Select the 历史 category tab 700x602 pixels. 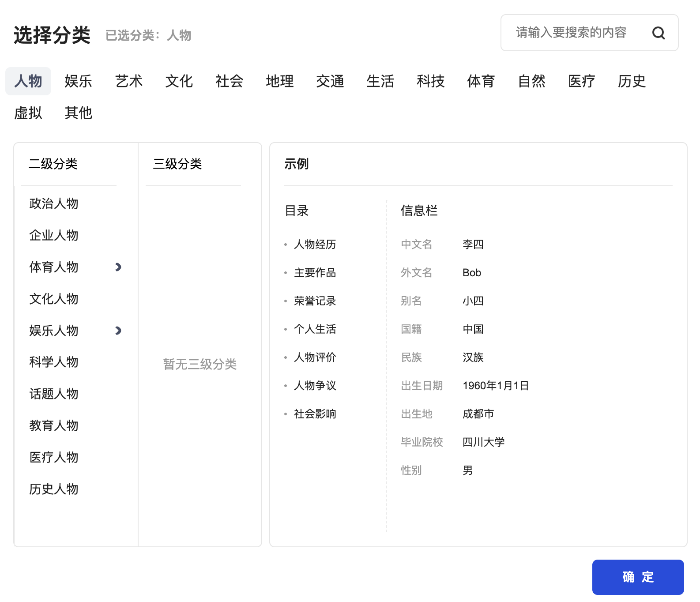(632, 81)
